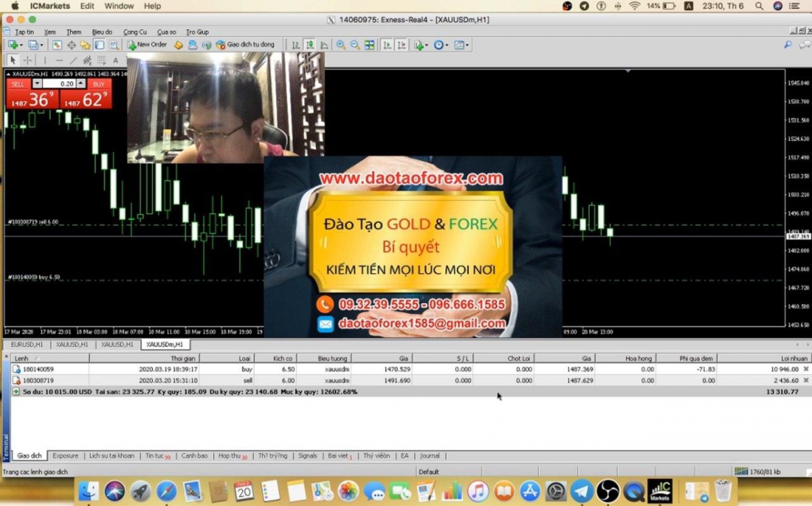Select the trendline drawing tool

click(73, 60)
